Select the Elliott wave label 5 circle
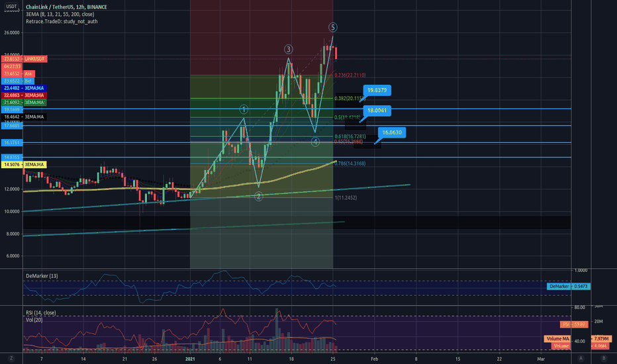617x364 pixels. point(333,27)
